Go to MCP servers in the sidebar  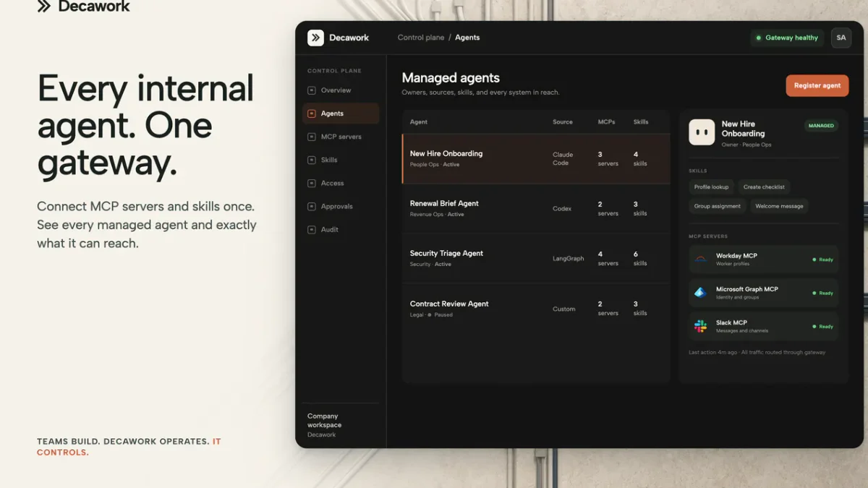pyautogui.click(x=341, y=137)
